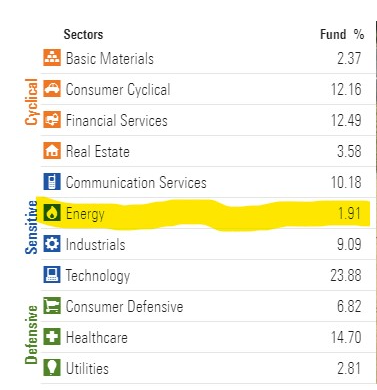Viewport: 377px width, 390px height.
Task: Click the Energy fund value 1.91
Action: point(349,213)
